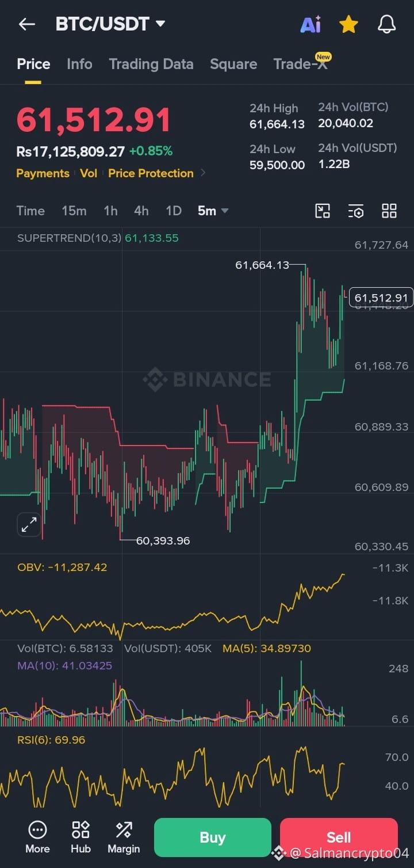The height and width of the screenshot is (868, 414).
Task: Tap the 24h Vol(USDT) value 1.22B
Action: tap(334, 164)
